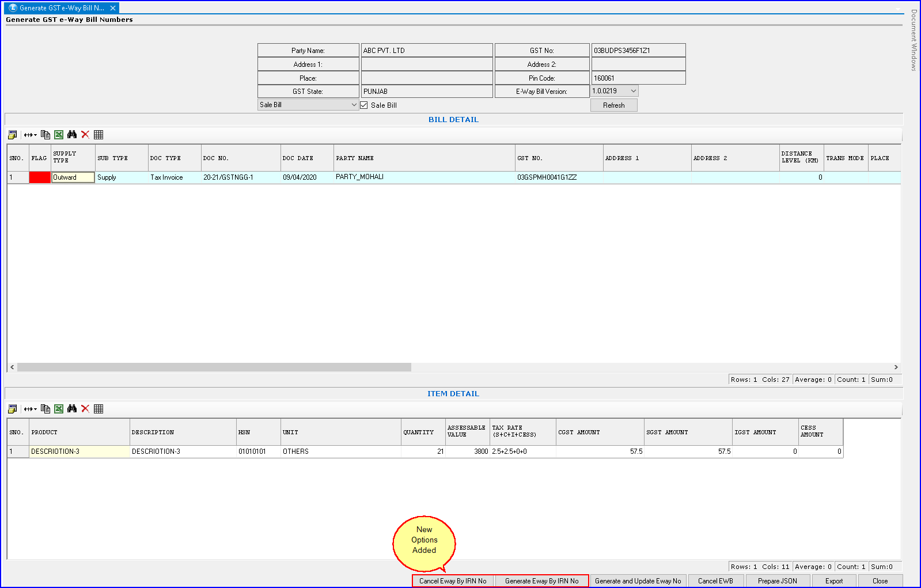Select the 3800 assessable value cell

pos(467,452)
